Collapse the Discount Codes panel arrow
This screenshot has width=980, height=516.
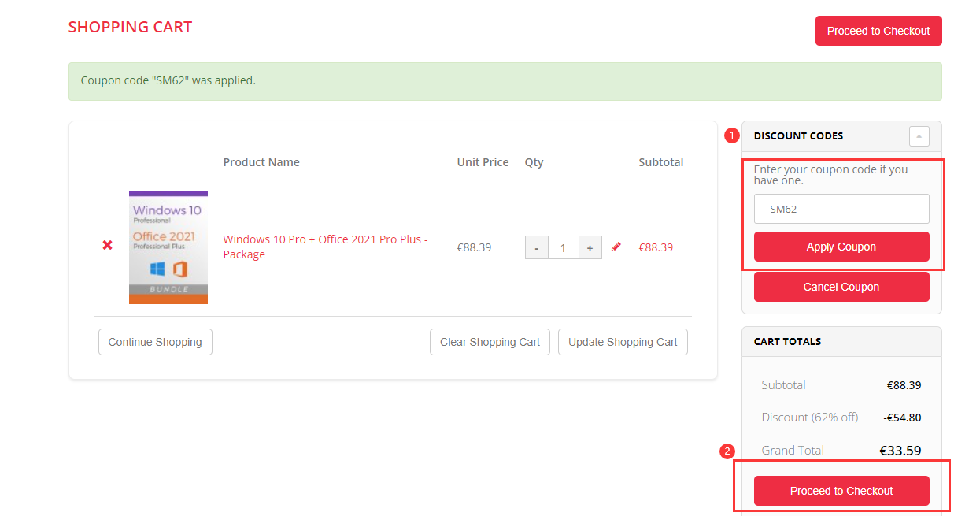(x=919, y=136)
